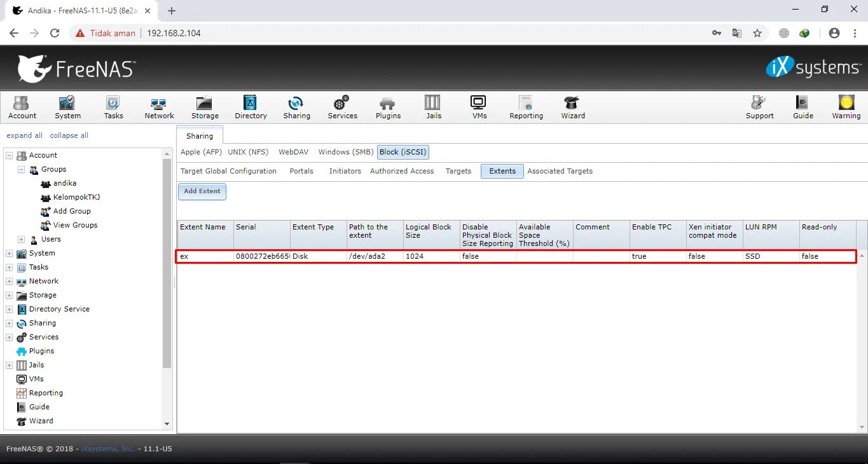The width and height of the screenshot is (868, 464).
Task: Collapse the Groups tree node
Action: [22, 169]
